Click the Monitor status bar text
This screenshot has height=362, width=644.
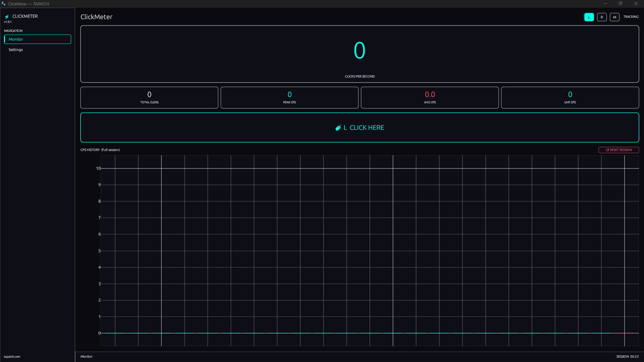pos(86,357)
